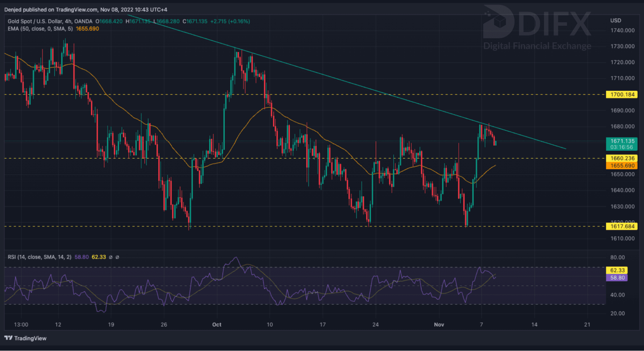Click the yellow 1660.236 price label
This screenshot has height=351, width=644.
click(622, 158)
